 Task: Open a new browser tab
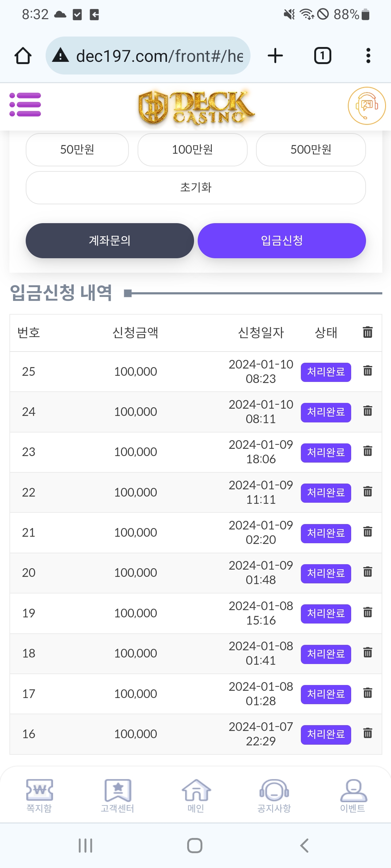coord(275,56)
